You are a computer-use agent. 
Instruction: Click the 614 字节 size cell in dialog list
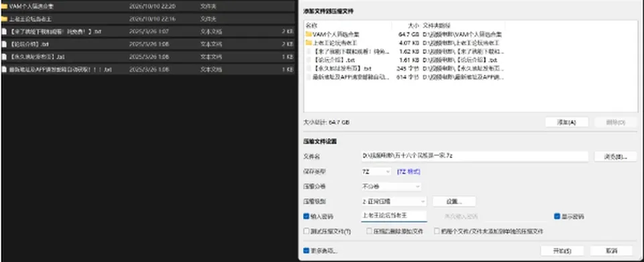tap(407, 77)
